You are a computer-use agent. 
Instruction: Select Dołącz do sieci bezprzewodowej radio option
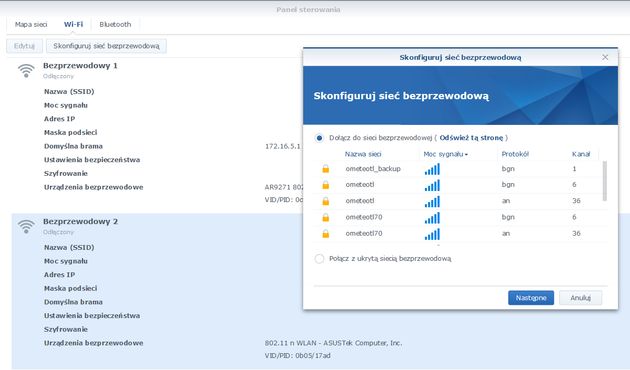point(319,138)
